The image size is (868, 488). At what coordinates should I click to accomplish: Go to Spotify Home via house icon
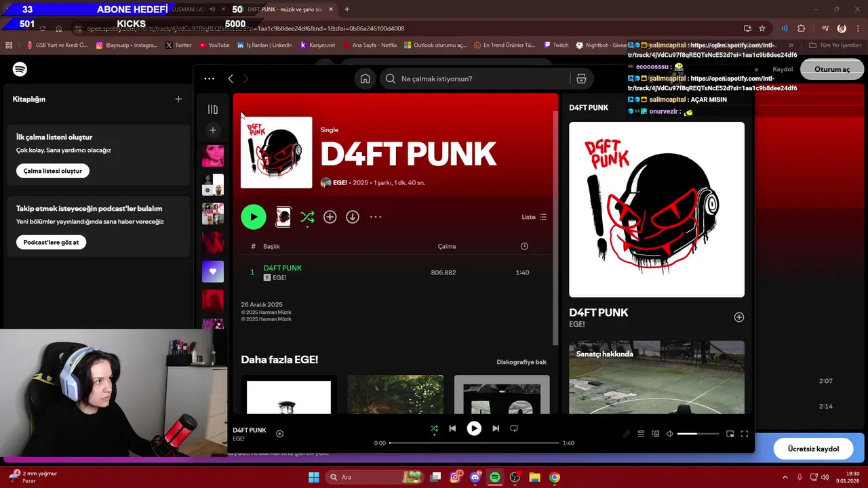click(365, 79)
